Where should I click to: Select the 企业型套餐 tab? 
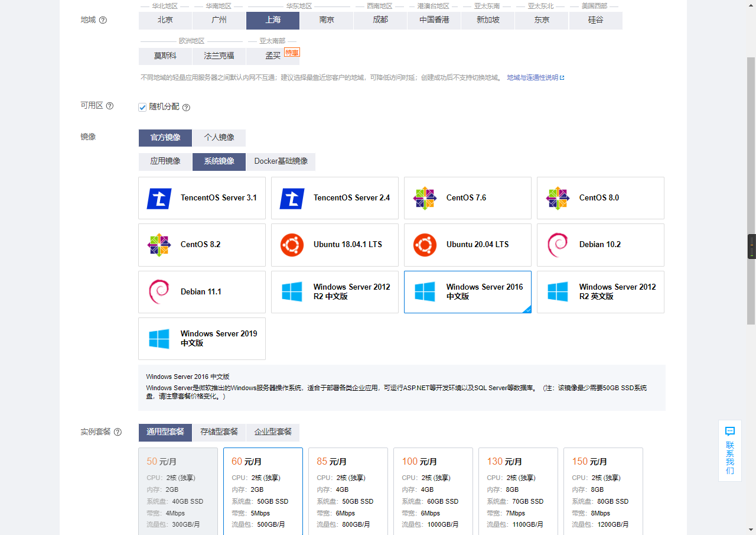point(273,432)
